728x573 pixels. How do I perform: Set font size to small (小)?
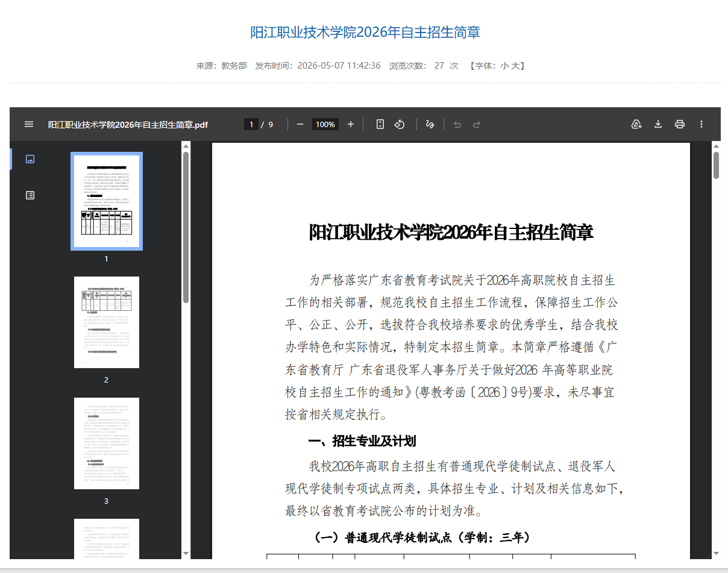pos(504,66)
